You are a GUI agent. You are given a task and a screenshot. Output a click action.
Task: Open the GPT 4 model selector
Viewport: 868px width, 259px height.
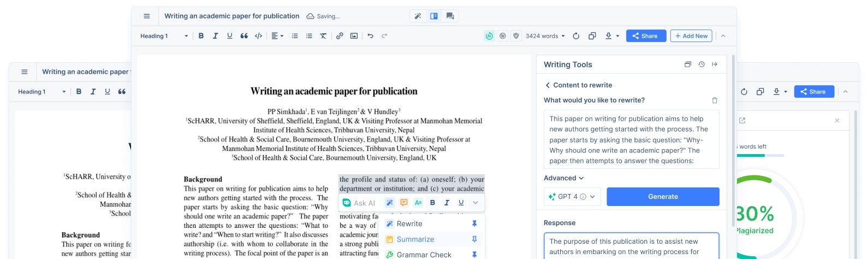coord(572,197)
